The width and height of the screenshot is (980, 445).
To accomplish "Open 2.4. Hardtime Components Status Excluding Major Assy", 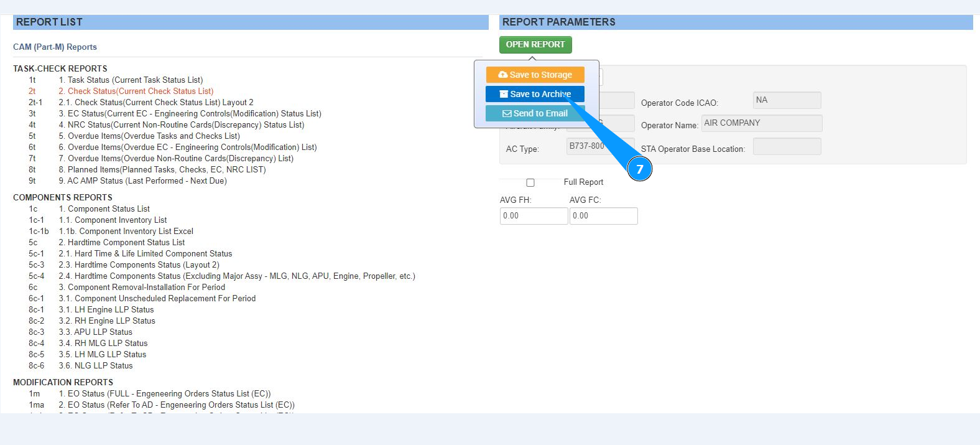I will pyautogui.click(x=237, y=276).
